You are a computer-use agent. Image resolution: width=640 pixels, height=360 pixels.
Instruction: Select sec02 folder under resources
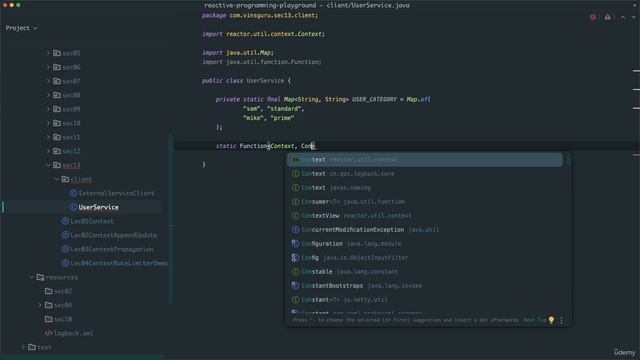click(x=63, y=291)
